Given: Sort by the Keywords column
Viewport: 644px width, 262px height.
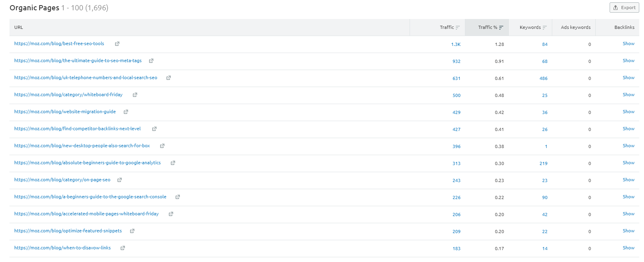Looking at the screenshot, I should coord(533,27).
